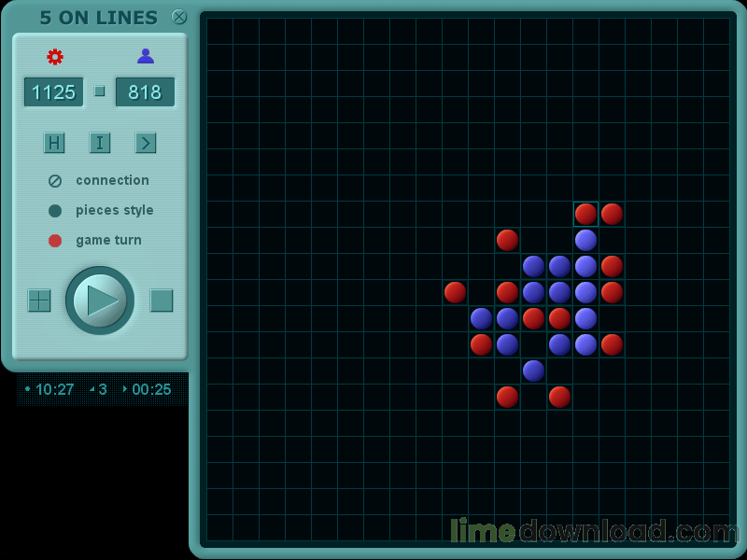Click the total time 10:27
The image size is (747, 560).
(x=54, y=389)
